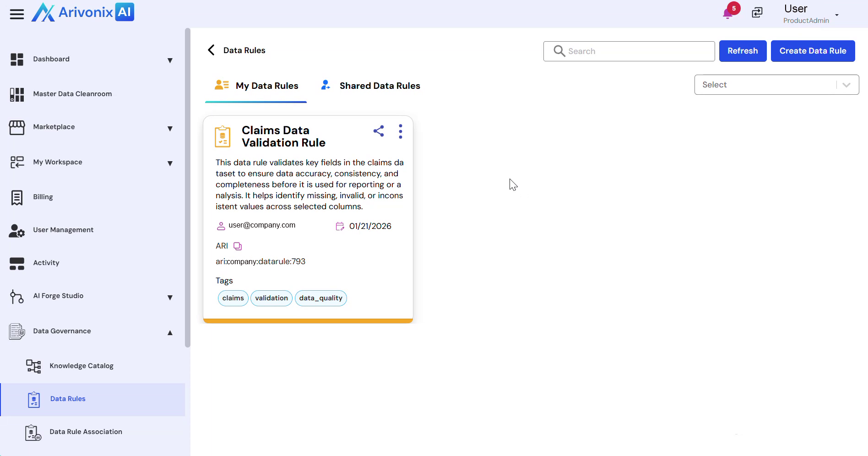This screenshot has width=868, height=456.
Task: Open the User ProductAdmin account menu
Action: coord(810,14)
